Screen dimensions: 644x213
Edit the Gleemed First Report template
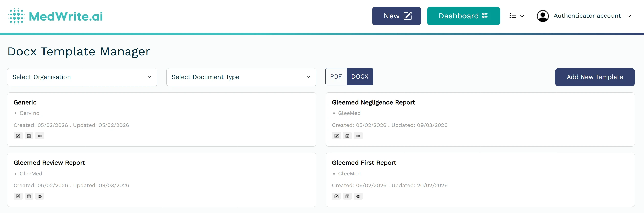(x=336, y=196)
